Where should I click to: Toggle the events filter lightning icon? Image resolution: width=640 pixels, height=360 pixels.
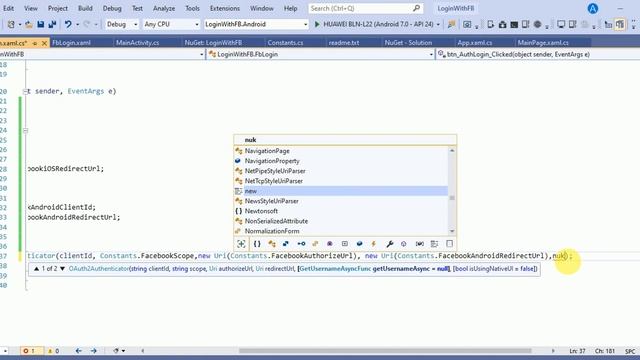[373, 244]
